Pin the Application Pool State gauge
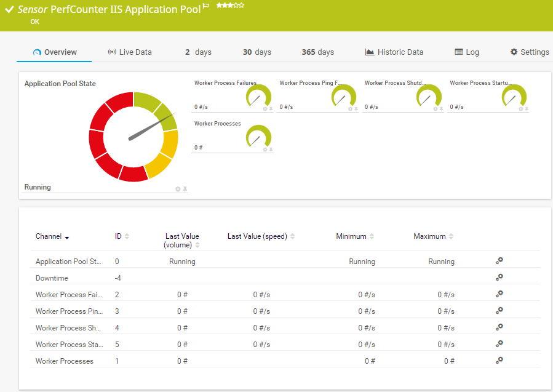 (x=185, y=189)
